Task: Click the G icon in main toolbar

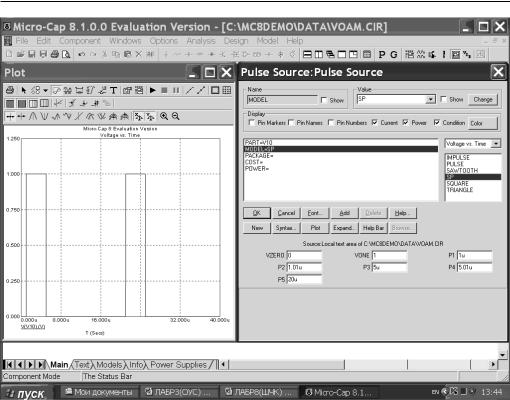Action: click(394, 54)
